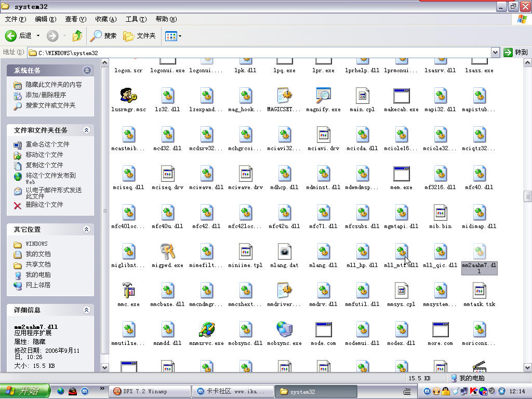Click the mobsync.exe globe icon
532x399 pixels.
[284, 329]
